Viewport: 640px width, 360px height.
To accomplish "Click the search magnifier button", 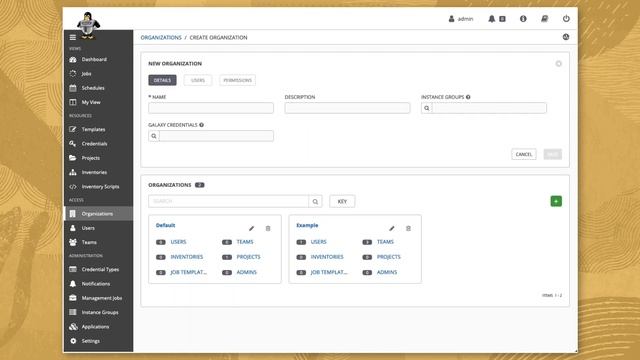I will (x=315, y=201).
